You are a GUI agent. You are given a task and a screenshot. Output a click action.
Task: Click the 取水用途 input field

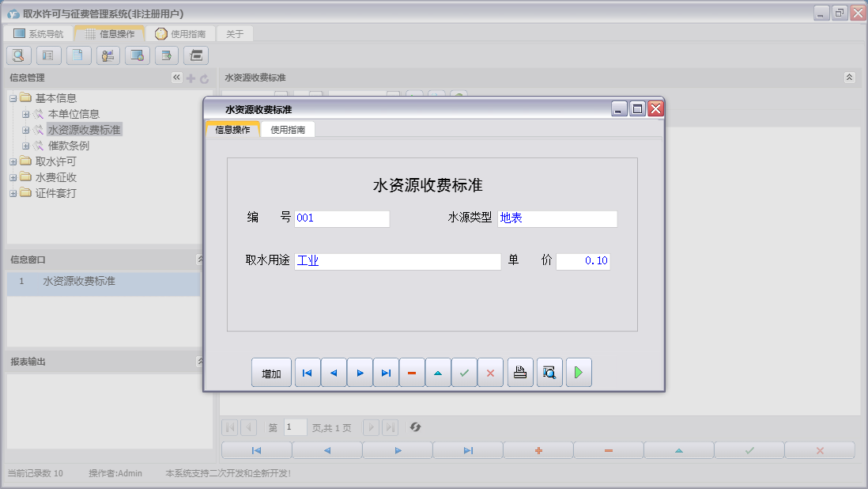398,261
